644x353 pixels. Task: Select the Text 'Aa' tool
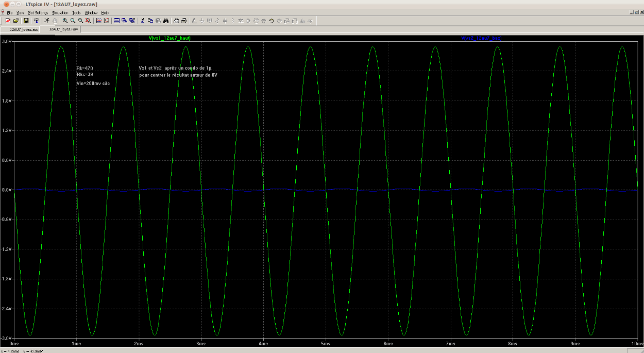click(x=302, y=21)
